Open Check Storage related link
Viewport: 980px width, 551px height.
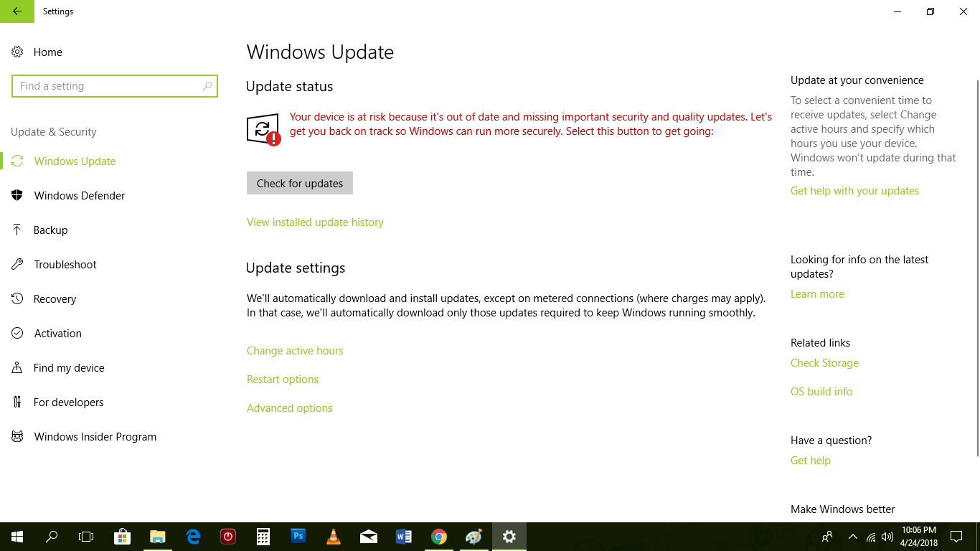(x=824, y=363)
